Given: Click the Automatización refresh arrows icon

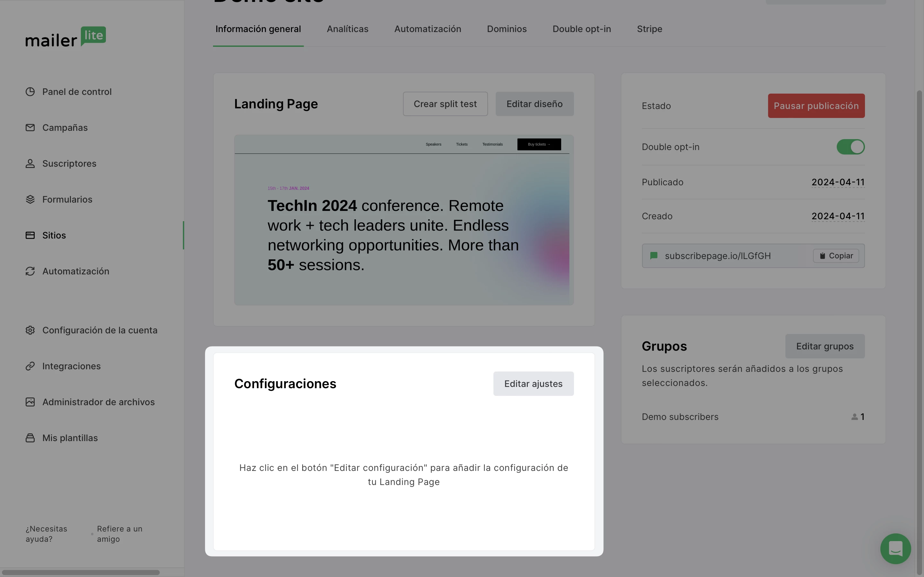Looking at the screenshot, I should tap(30, 271).
